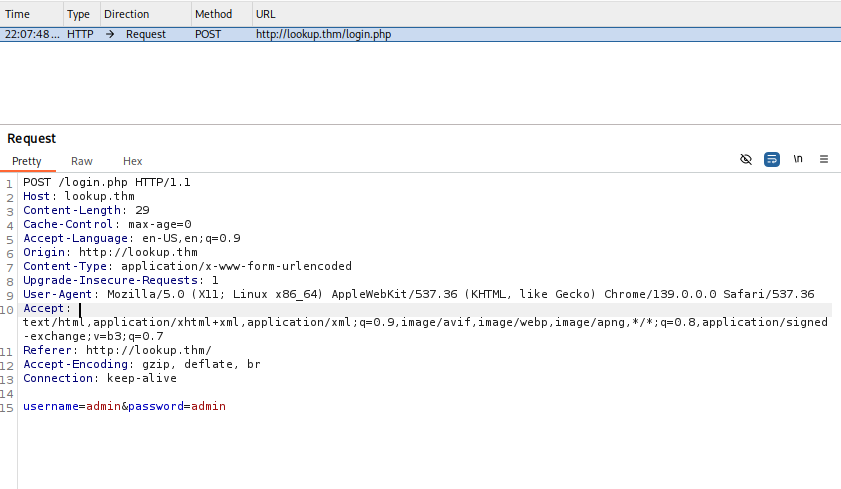
Task: Place cursor on POST /login.php HTTP/1.1 line
Action: coord(107,182)
